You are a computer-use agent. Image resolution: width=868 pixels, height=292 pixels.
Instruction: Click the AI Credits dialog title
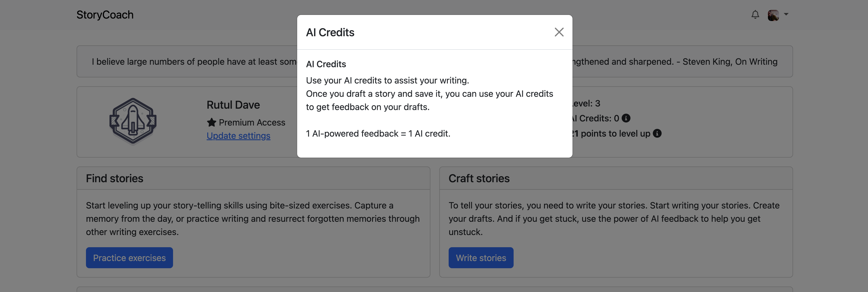[330, 32]
